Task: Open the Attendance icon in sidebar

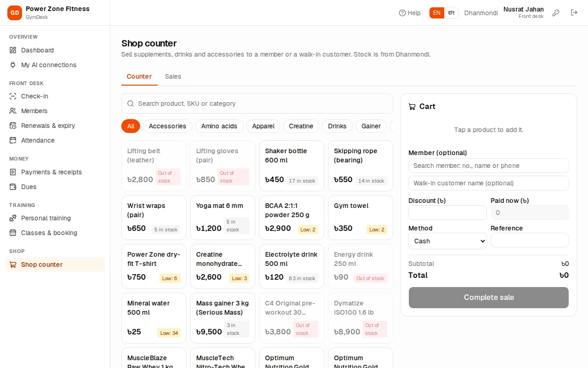Action: pos(13,140)
